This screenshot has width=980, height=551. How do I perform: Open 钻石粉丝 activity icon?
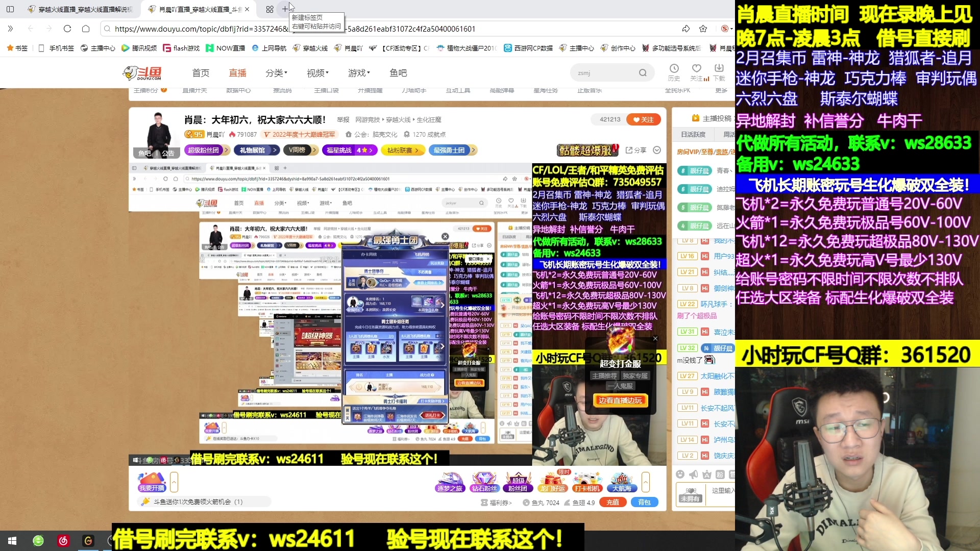tap(484, 482)
